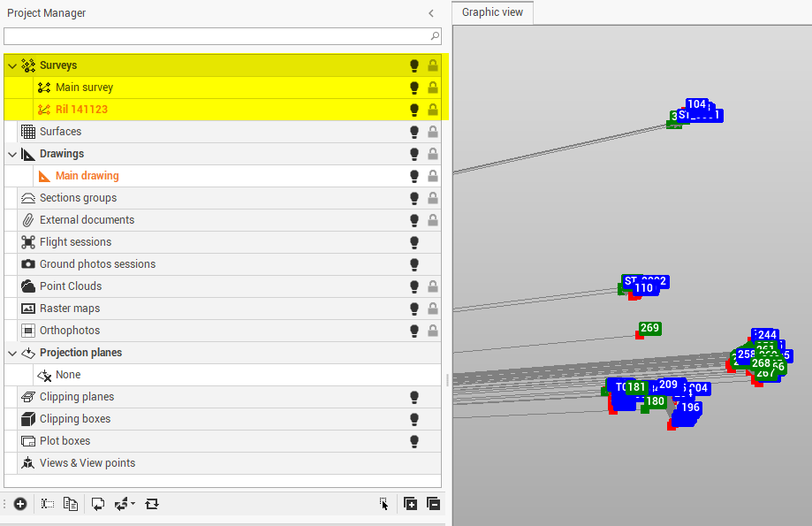The image size is (812, 526).
Task: Click the select-in-view cursor icon
Action: pyautogui.click(x=383, y=504)
